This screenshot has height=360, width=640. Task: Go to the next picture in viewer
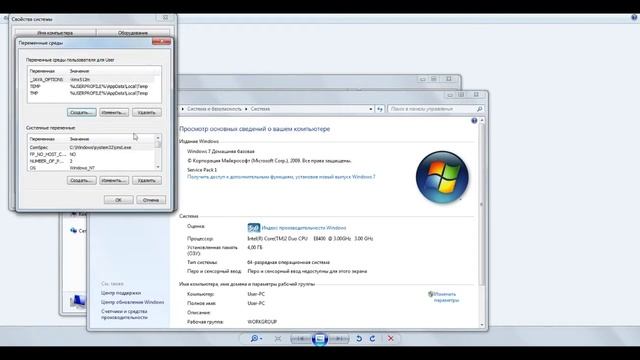339,339
